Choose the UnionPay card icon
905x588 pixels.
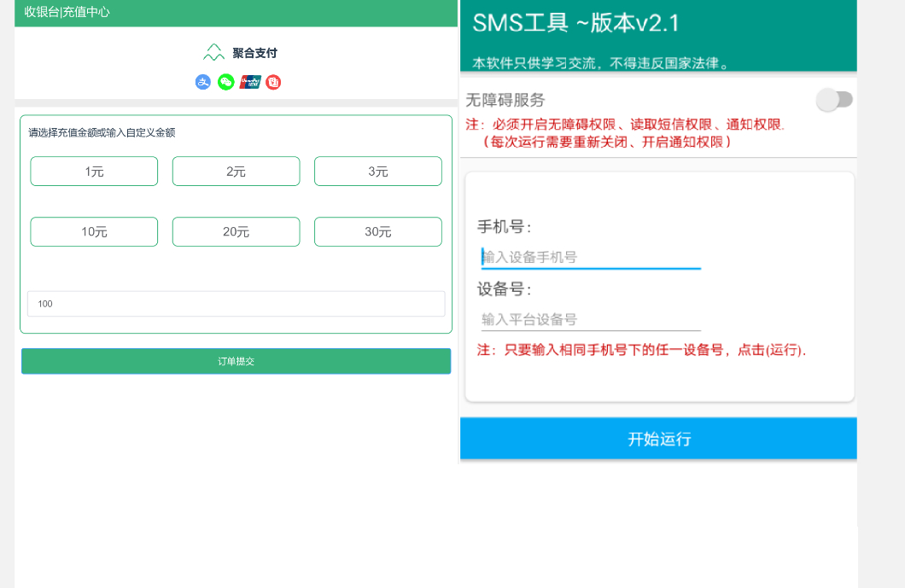coord(250,82)
